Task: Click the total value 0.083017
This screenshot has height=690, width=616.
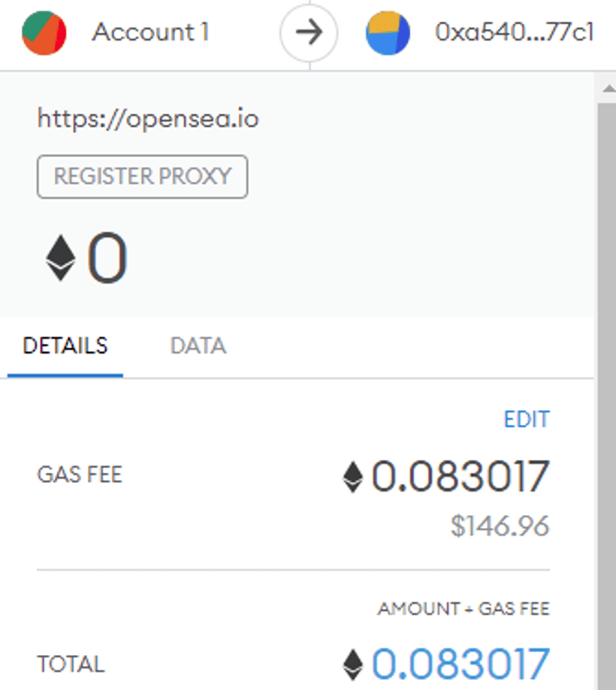Action: (x=461, y=664)
